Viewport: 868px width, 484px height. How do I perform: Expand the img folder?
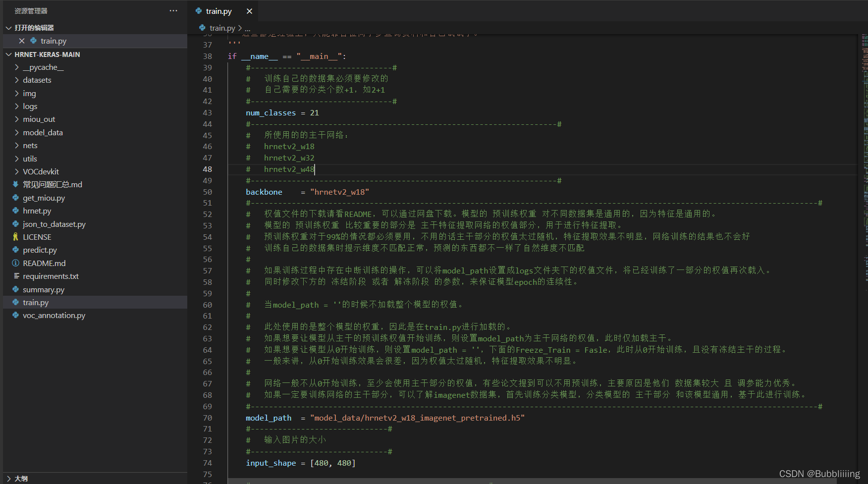17,94
